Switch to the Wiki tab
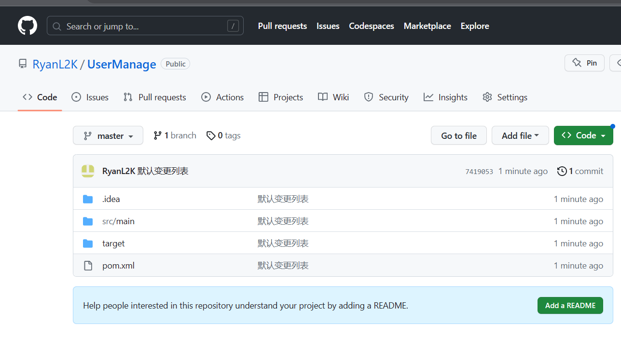The image size is (621, 364). [333, 97]
